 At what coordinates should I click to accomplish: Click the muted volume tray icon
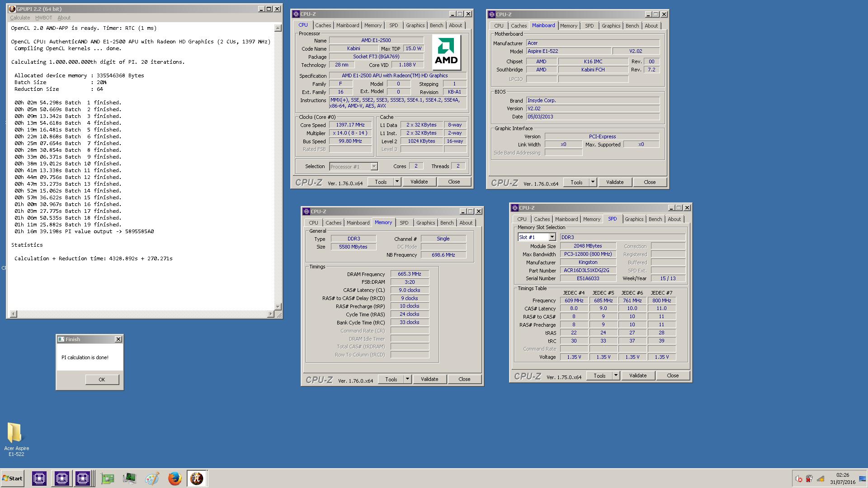click(x=798, y=479)
